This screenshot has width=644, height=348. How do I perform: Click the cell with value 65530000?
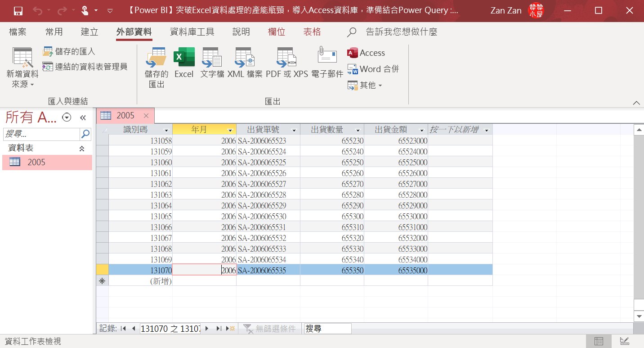pos(396,216)
